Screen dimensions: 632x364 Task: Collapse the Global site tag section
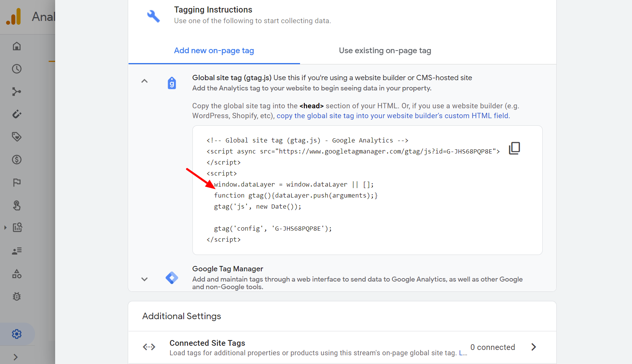tap(145, 81)
